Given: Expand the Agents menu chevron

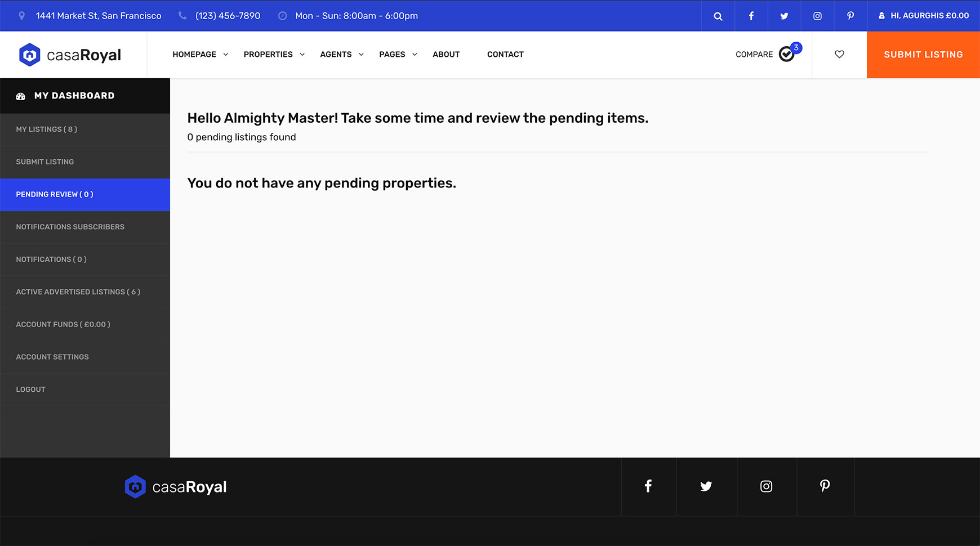Looking at the screenshot, I should click(361, 55).
